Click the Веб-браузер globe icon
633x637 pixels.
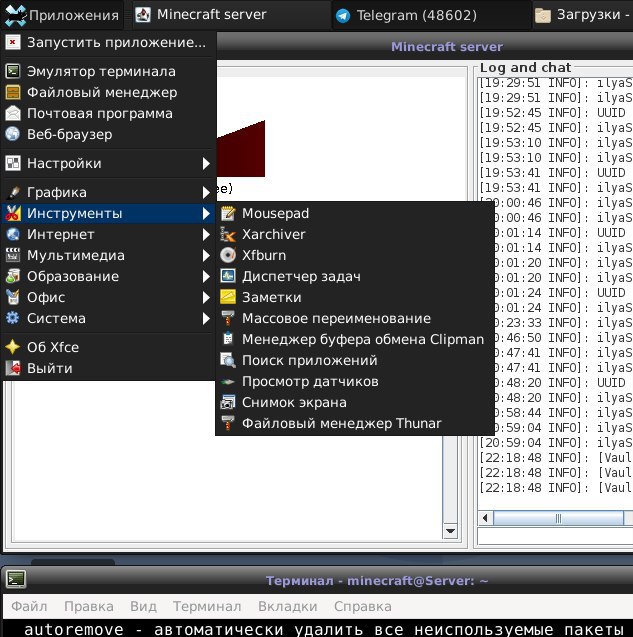(x=13, y=134)
